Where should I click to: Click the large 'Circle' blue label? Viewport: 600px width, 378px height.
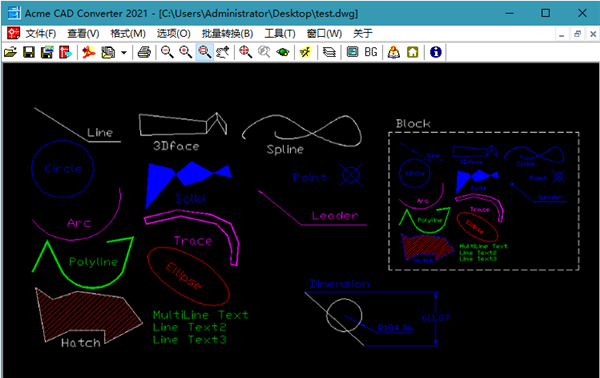63,168
